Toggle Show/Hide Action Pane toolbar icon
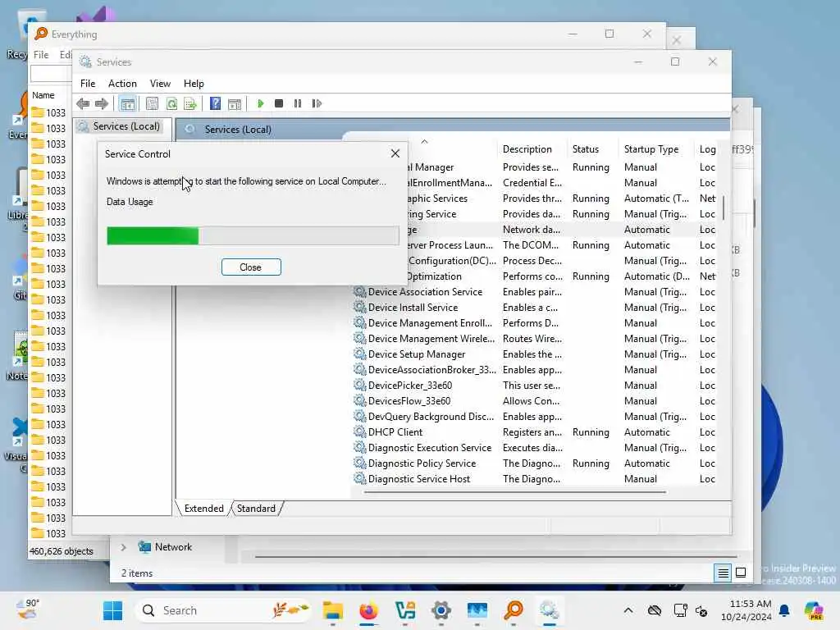The height and width of the screenshot is (630, 840). [x=235, y=103]
